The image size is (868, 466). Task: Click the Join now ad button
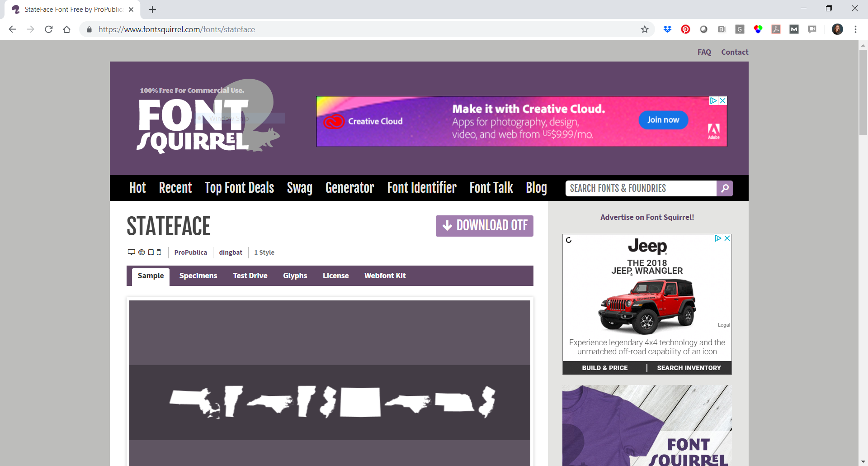pyautogui.click(x=663, y=120)
